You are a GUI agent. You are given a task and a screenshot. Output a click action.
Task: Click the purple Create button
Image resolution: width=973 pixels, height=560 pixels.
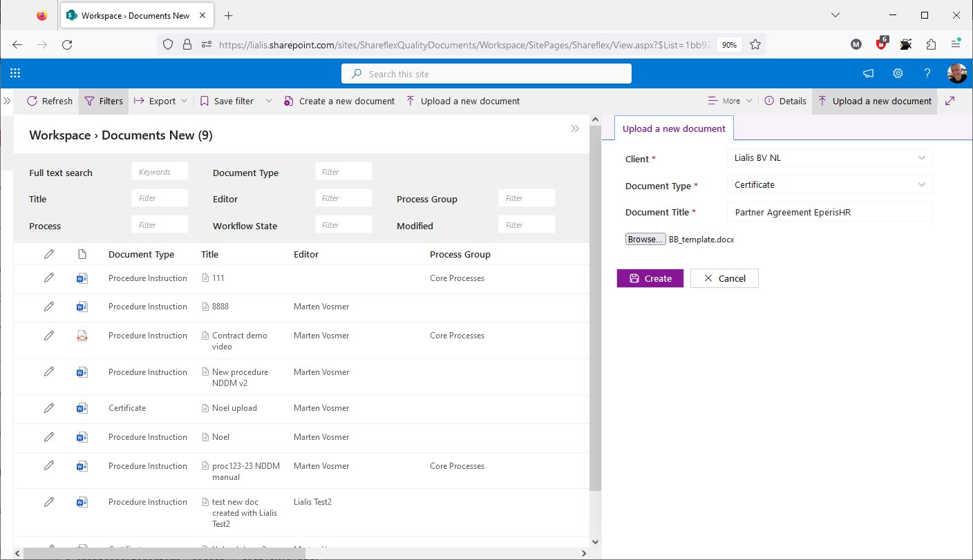tap(650, 278)
